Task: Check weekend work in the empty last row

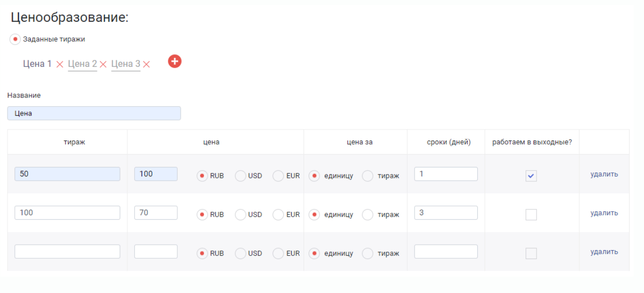Action: (531, 254)
